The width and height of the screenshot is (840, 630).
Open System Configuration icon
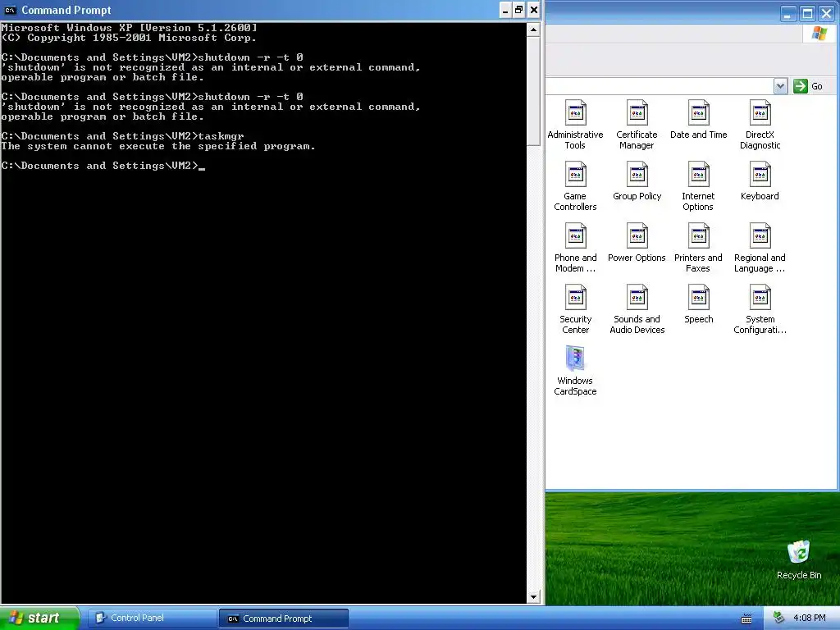click(760, 309)
